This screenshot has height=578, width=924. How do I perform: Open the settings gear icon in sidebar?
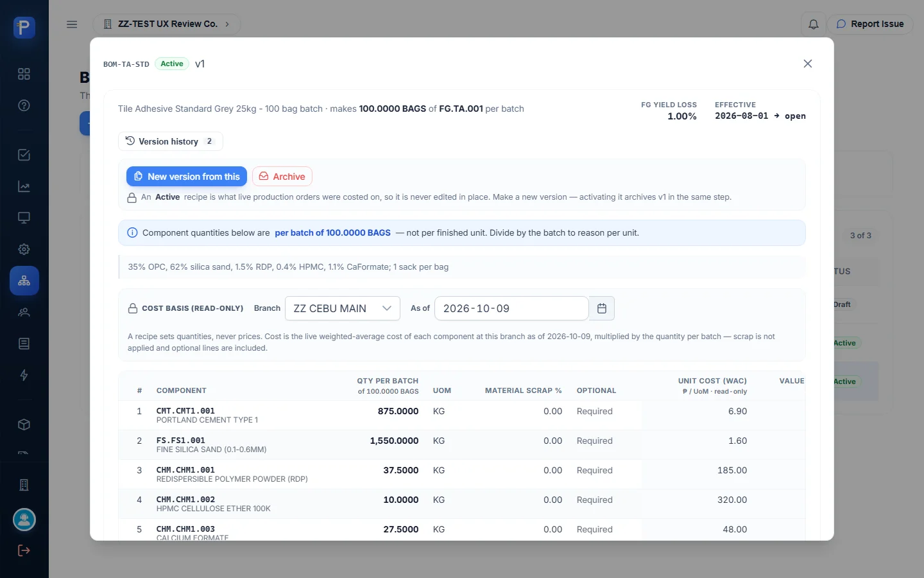pyautogui.click(x=24, y=249)
